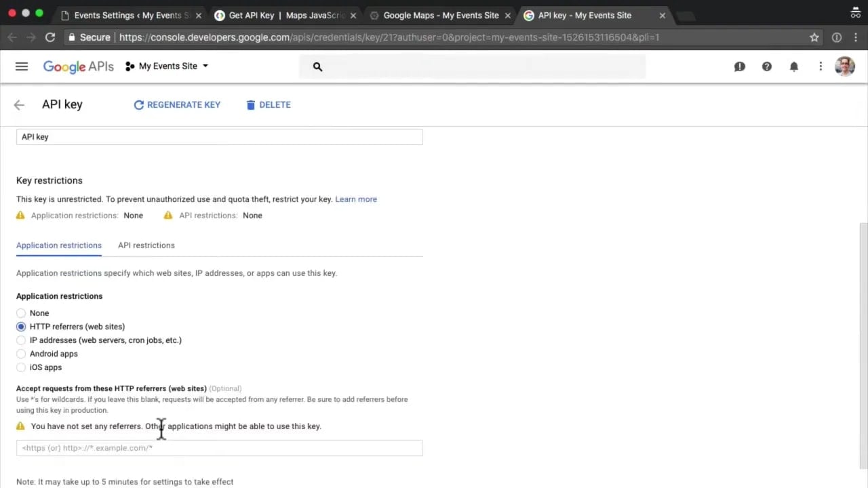Select HTTP referrers (web sites) option

21,327
